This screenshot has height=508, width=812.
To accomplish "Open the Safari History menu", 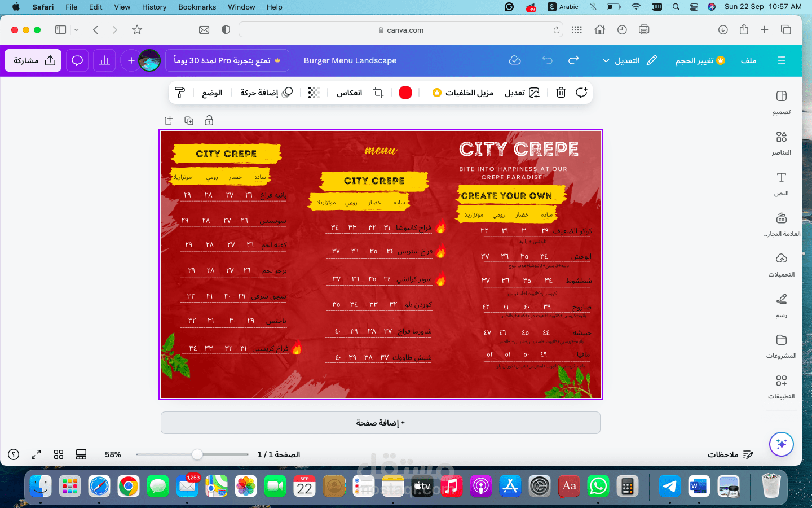I will (x=154, y=7).
